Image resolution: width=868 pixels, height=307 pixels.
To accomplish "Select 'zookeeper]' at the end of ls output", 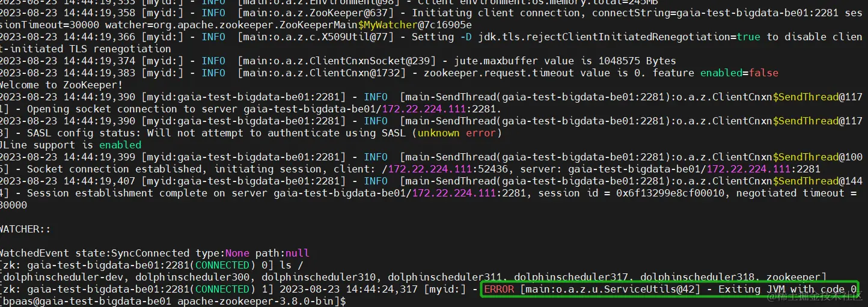I will (x=796, y=277).
